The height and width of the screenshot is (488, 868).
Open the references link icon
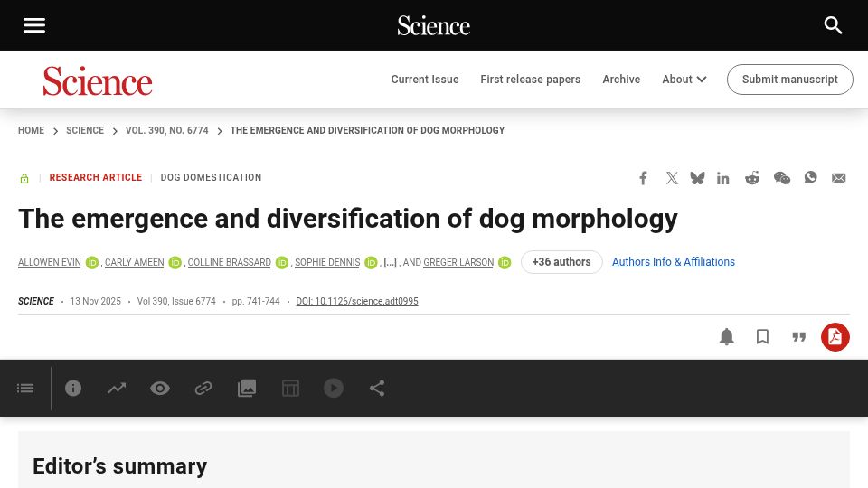[203, 388]
